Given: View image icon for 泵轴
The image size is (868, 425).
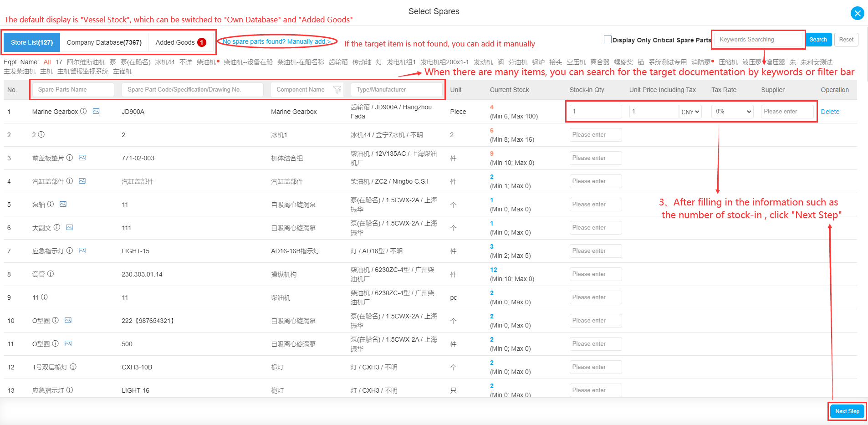Looking at the screenshot, I should coord(63,204).
